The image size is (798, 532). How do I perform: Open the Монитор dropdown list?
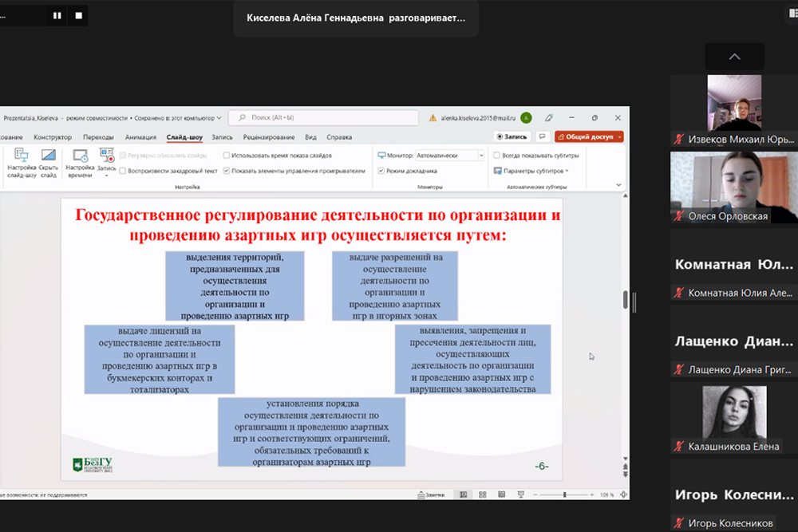click(481, 156)
